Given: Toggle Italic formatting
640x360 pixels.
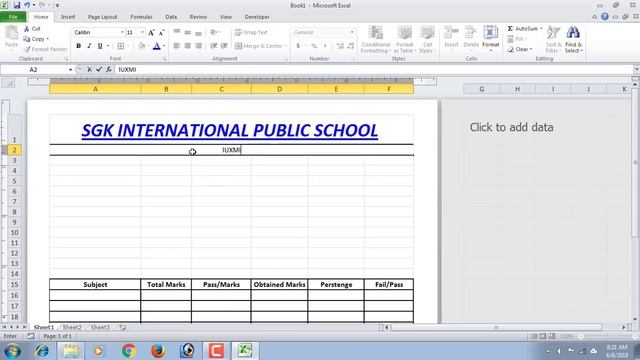Looking at the screenshot, I should tap(89, 46).
